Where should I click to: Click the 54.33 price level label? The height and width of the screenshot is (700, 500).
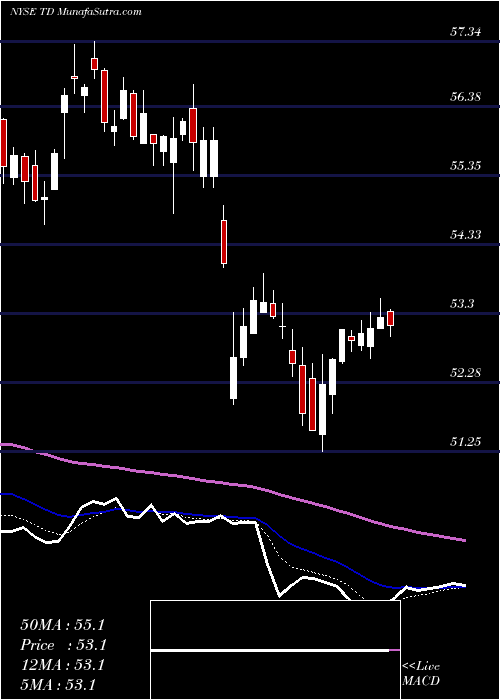466,234
